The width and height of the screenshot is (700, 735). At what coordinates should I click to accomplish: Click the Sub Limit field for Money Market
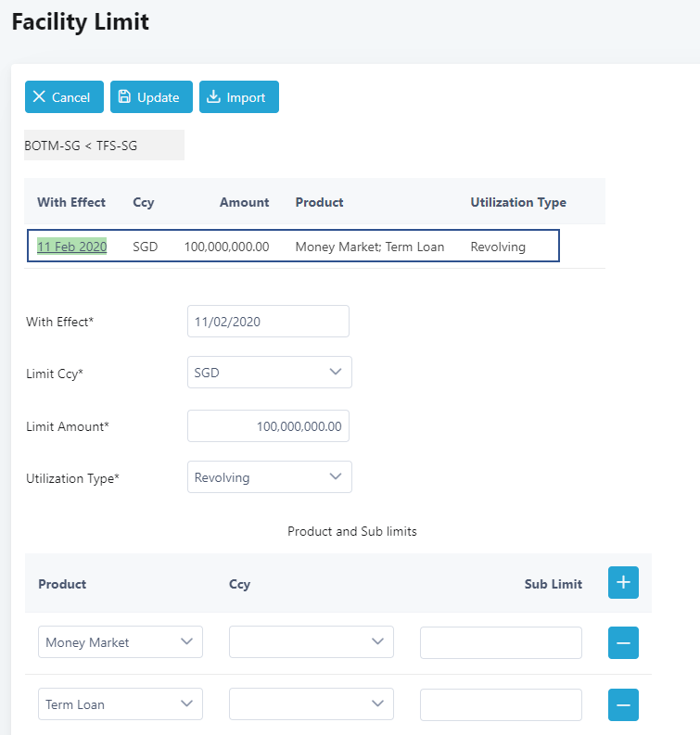[501, 642]
